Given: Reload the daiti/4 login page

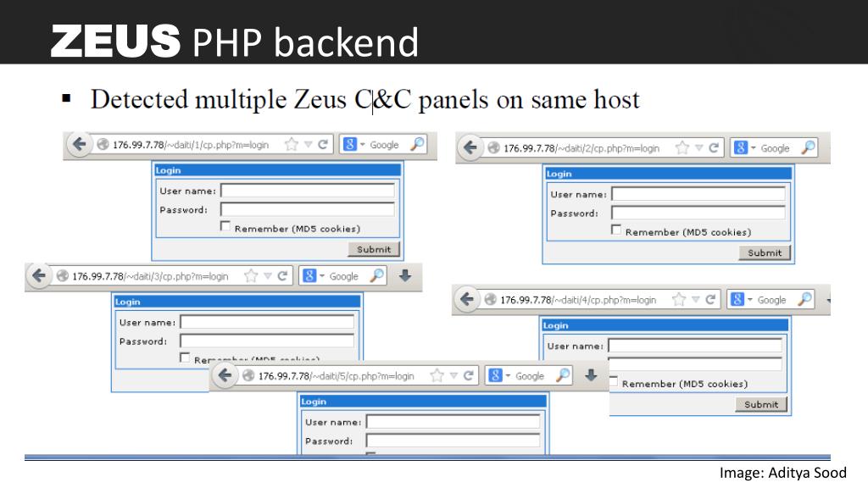Looking at the screenshot, I should (x=710, y=300).
